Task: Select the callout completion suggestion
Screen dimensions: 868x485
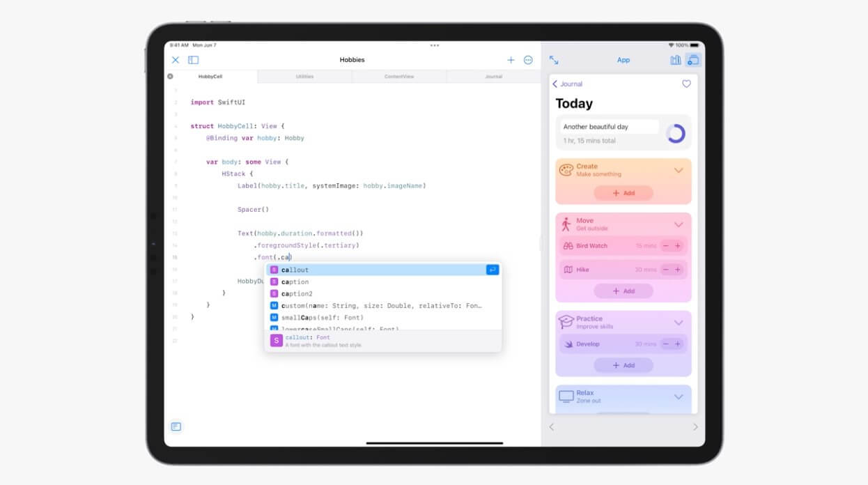Action: coord(383,270)
